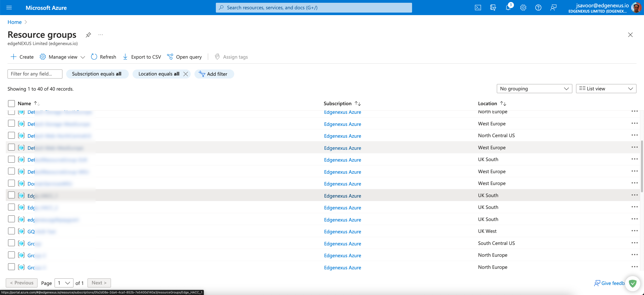Screen dimensions: 644x295
Task: Click Microsoft Azure portal title
Action: 46,8
